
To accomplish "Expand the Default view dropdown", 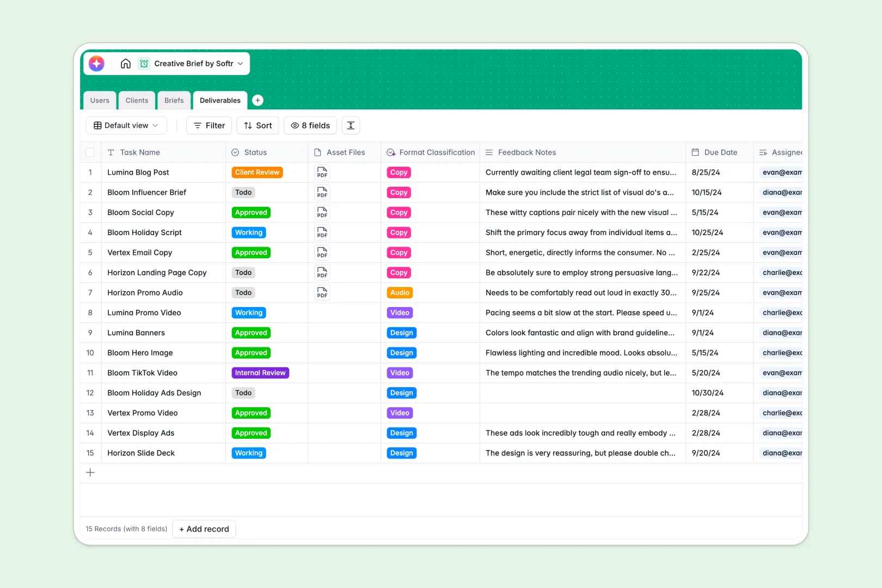I will pos(126,126).
